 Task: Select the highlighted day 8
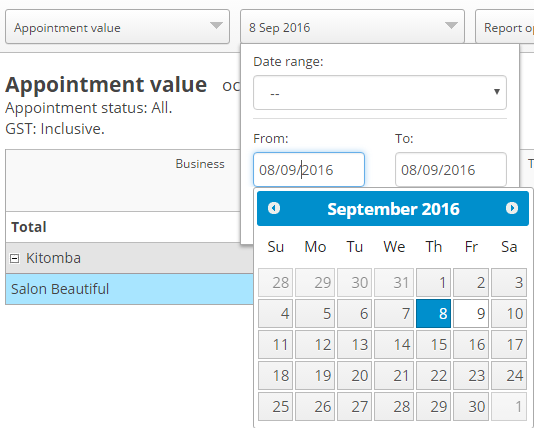tap(434, 314)
